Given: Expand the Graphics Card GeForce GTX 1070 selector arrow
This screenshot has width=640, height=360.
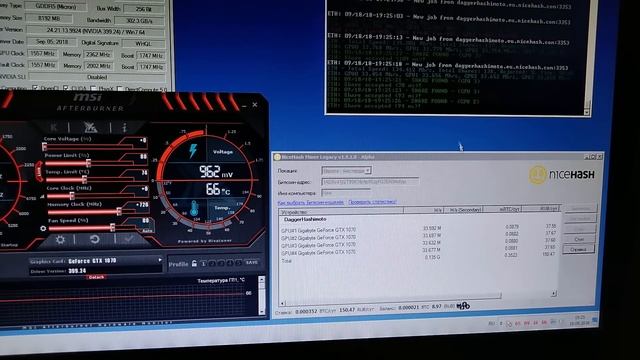Looking at the screenshot, I should tap(160, 260).
